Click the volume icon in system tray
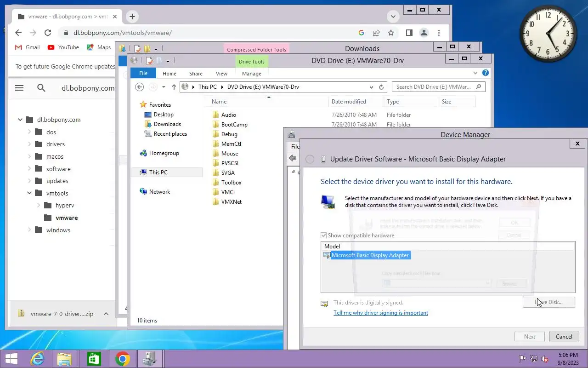The image size is (588, 368). 545,359
